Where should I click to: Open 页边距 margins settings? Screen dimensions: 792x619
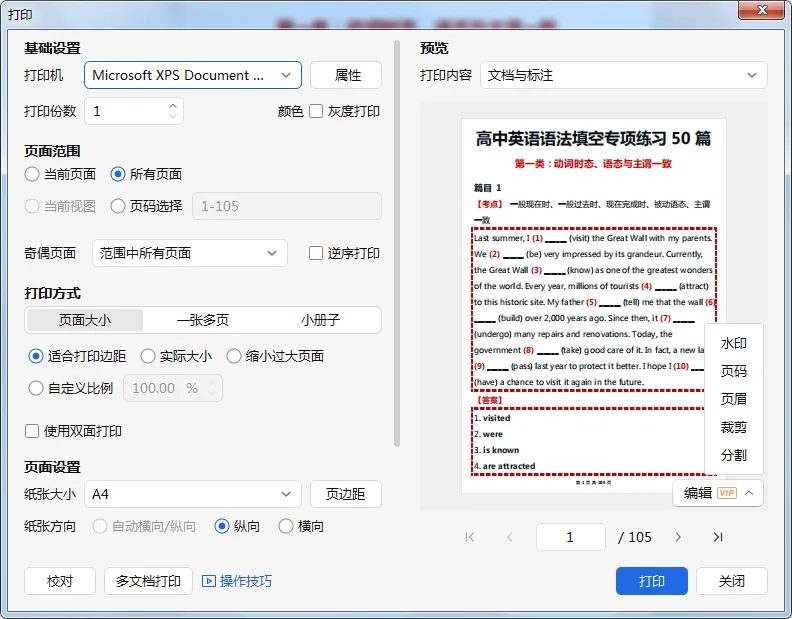[x=346, y=494]
